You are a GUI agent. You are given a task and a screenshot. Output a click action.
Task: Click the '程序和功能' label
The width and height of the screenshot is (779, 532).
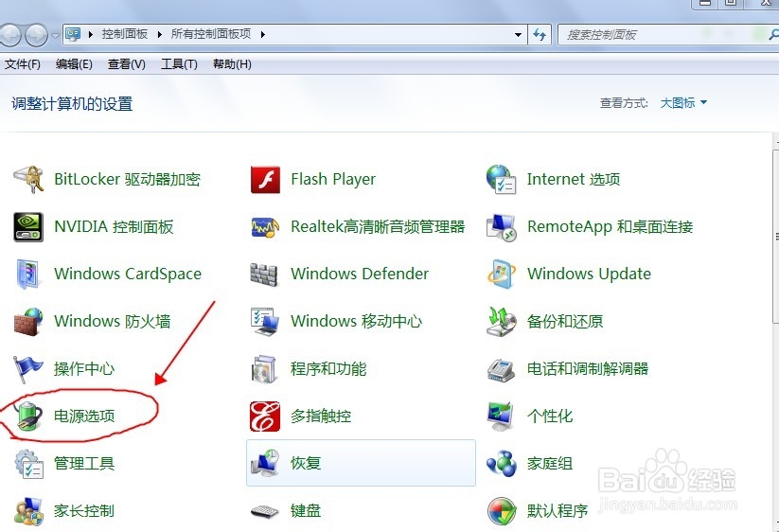pyautogui.click(x=328, y=369)
